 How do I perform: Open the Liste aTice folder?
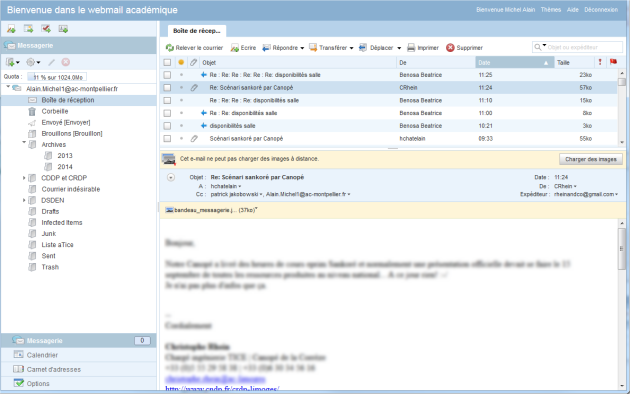click(x=57, y=245)
